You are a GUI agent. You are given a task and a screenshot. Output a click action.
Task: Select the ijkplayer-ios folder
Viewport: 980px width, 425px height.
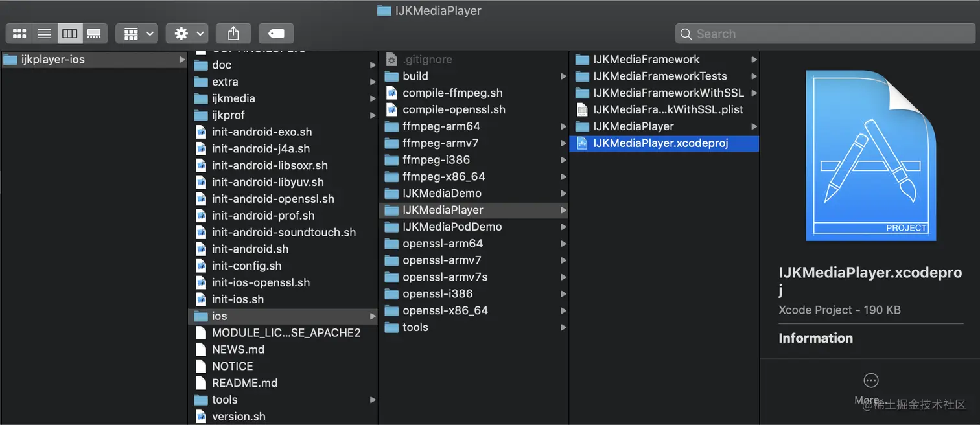tap(94, 60)
